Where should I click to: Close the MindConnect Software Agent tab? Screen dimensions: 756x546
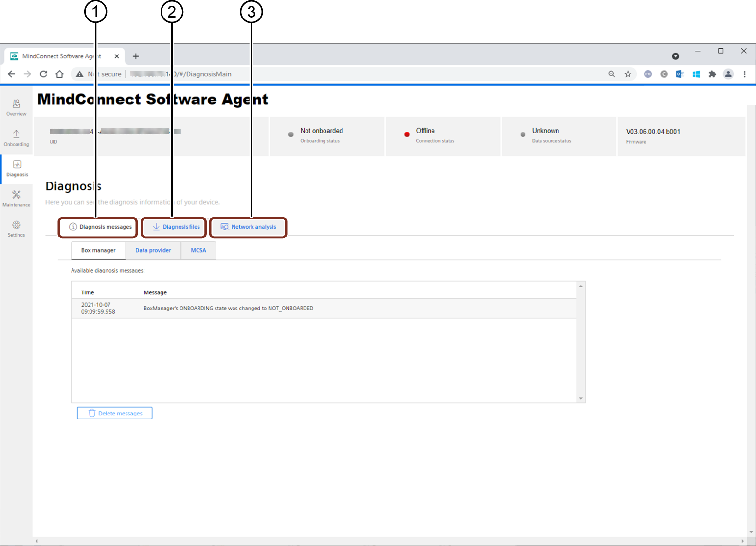(x=117, y=56)
